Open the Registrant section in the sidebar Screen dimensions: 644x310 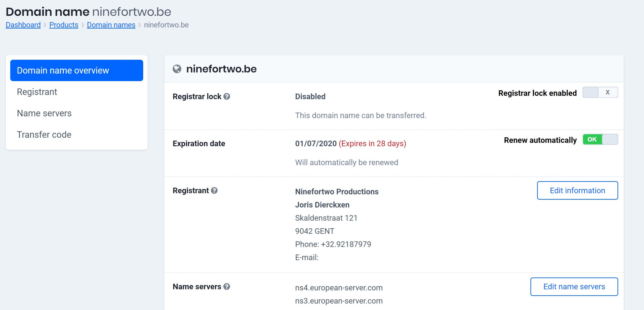[x=37, y=92]
